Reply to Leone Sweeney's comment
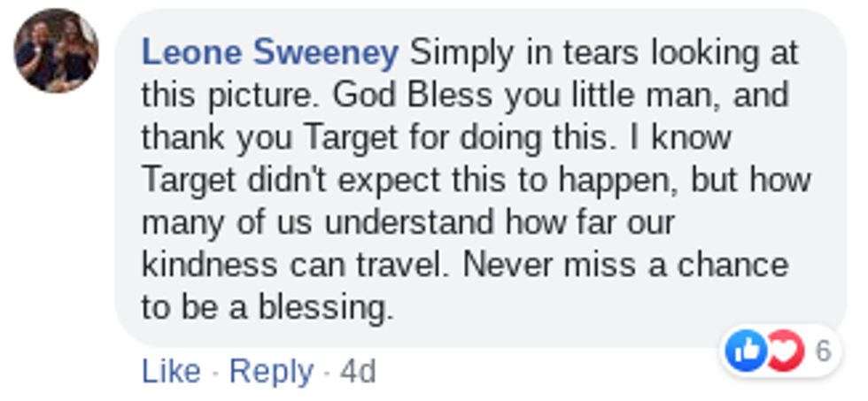 click(271, 372)
